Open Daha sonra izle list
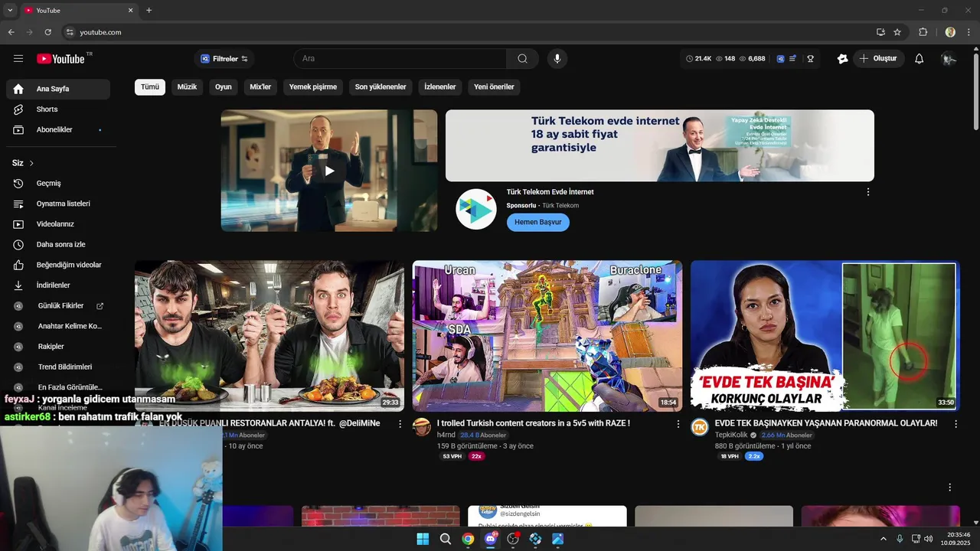Viewport: 980px width, 551px height. tap(58, 245)
